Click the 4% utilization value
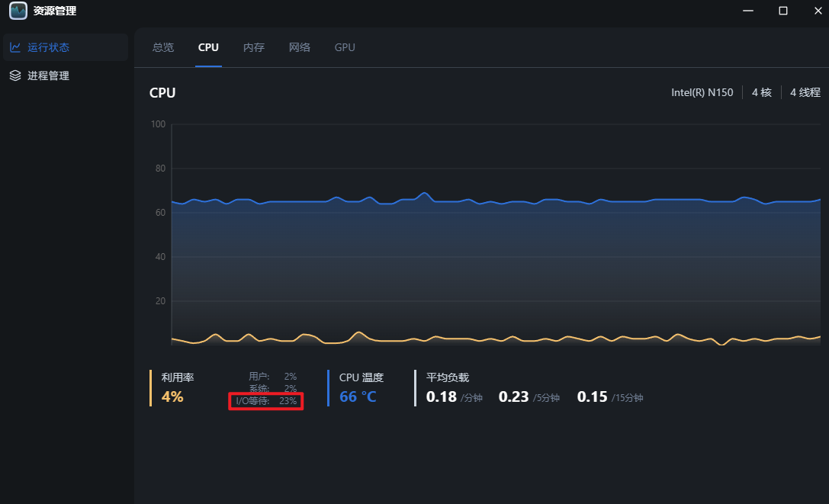 (x=172, y=396)
